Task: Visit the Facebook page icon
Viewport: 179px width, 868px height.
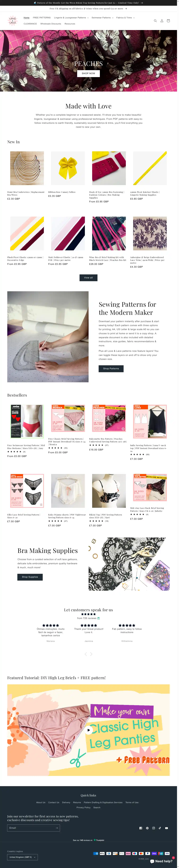Action: [141, 828]
